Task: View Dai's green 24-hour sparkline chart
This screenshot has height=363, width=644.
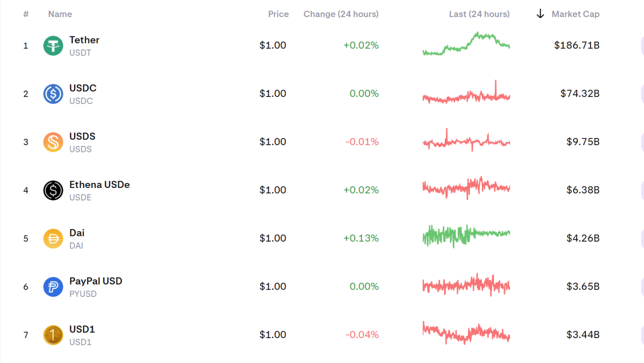Action: point(466,235)
